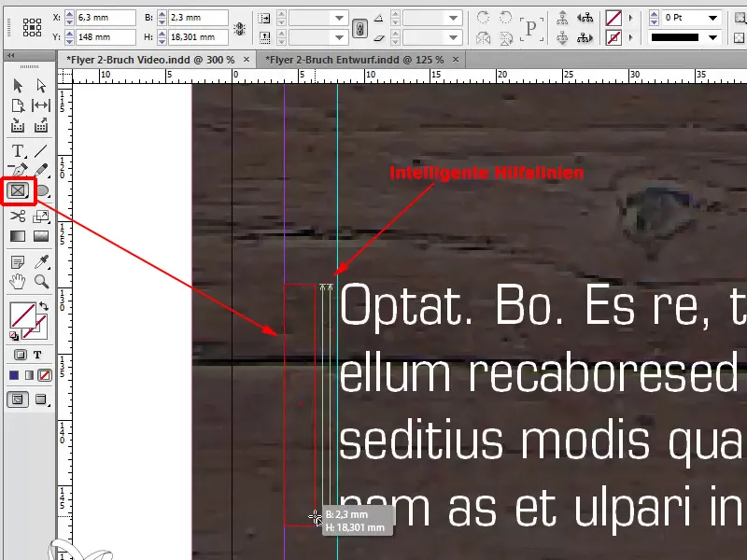Flip the object vertically

pos(505,37)
